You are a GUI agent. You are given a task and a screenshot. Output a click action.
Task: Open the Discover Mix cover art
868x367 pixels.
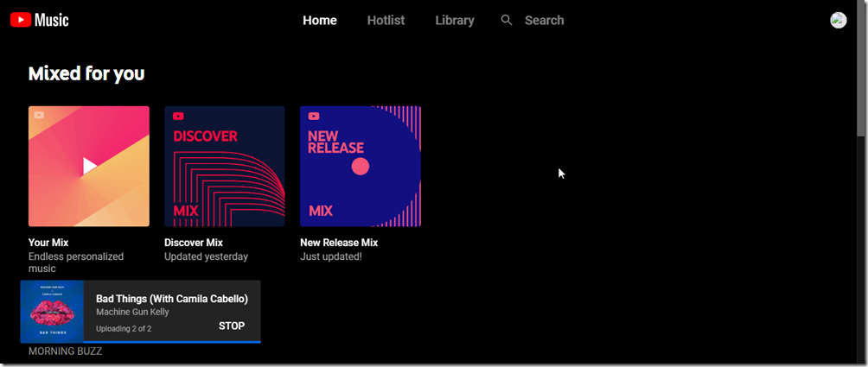[225, 167]
